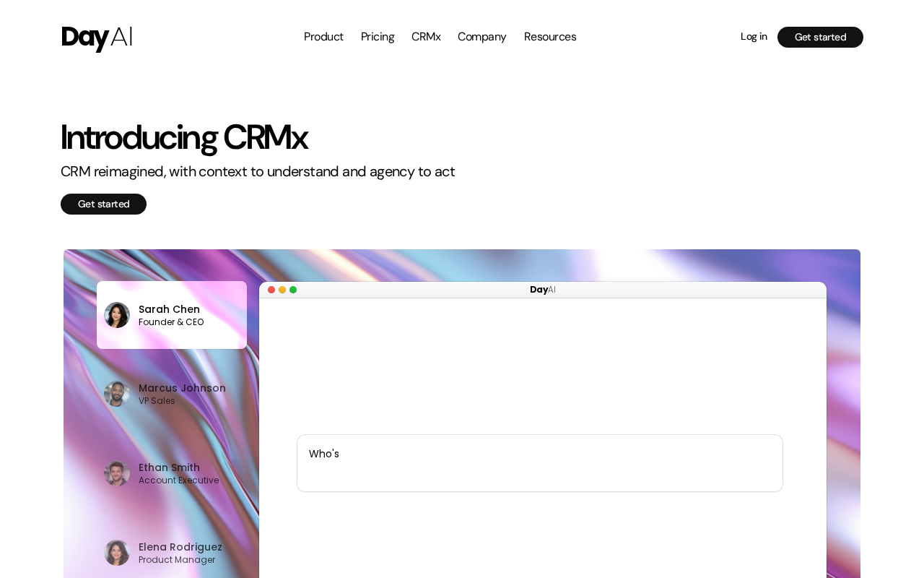Viewport: 924px width, 578px height.
Task: Open the Company menu
Action: 482,37
